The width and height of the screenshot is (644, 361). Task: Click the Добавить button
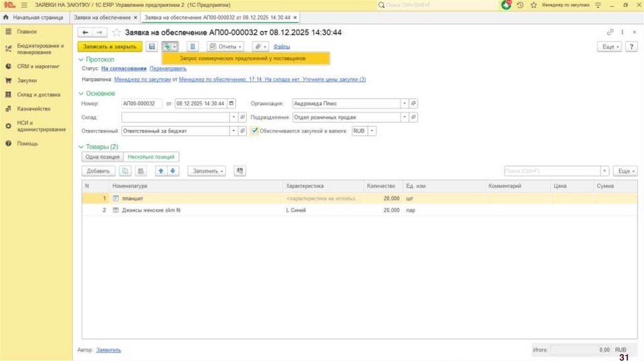(x=98, y=171)
